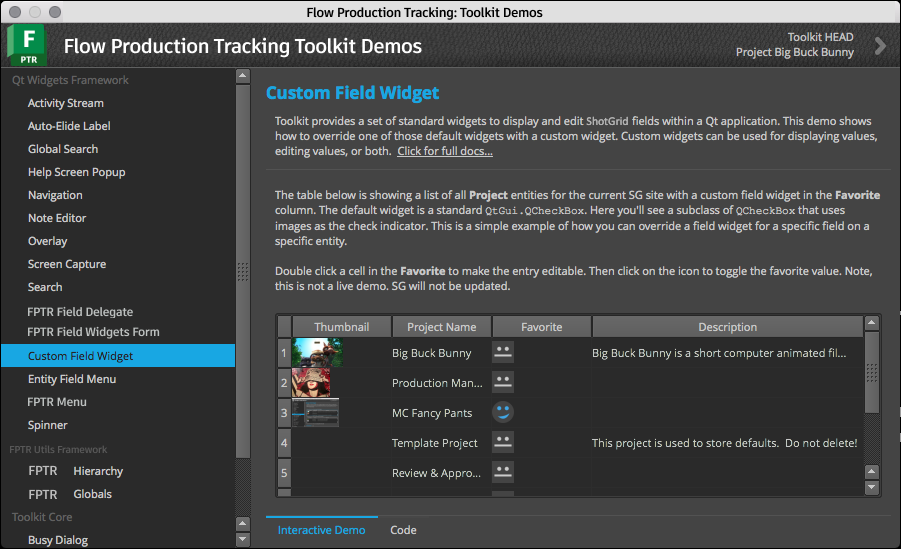Toggle favorite face for Big Buck Bunny

tap(503, 352)
